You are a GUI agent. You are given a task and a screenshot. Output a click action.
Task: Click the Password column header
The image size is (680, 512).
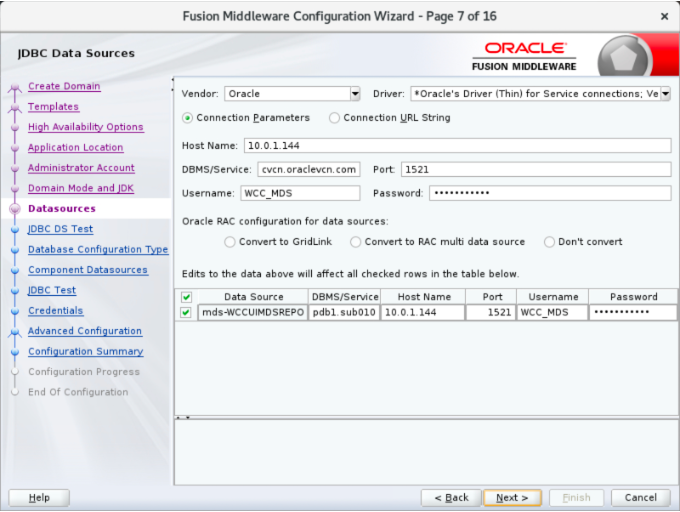[633, 297]
